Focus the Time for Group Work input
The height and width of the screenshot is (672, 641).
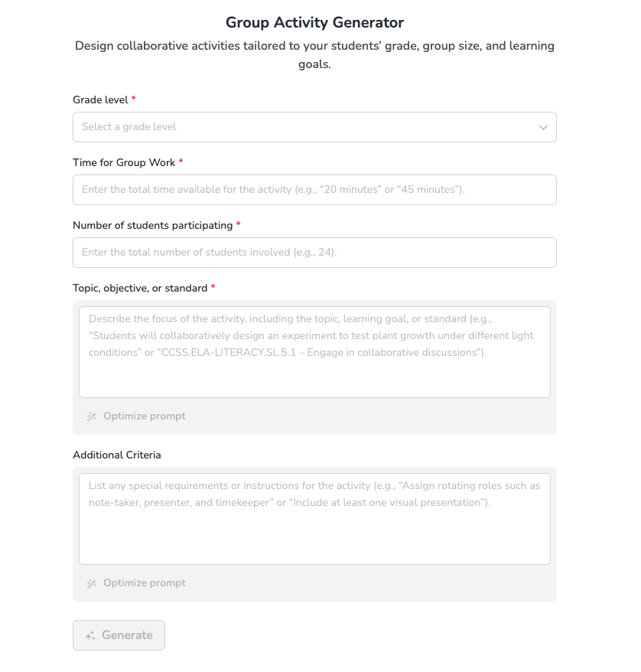(x=314, y=190)
